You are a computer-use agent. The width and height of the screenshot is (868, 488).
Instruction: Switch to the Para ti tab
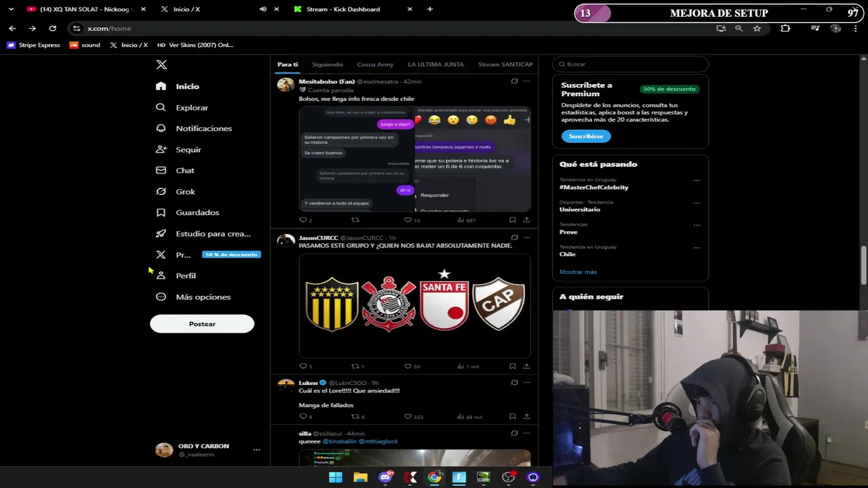coord(288,64)
